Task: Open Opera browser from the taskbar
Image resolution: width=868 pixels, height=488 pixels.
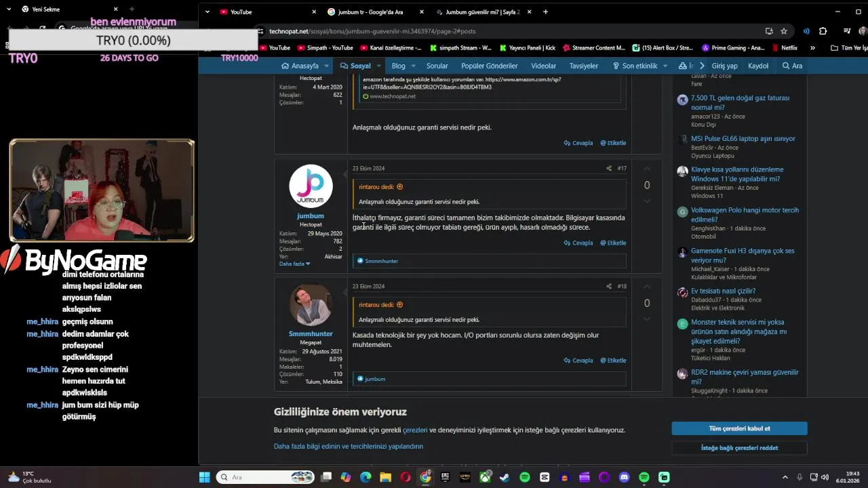Action: [x=406, y=477]
